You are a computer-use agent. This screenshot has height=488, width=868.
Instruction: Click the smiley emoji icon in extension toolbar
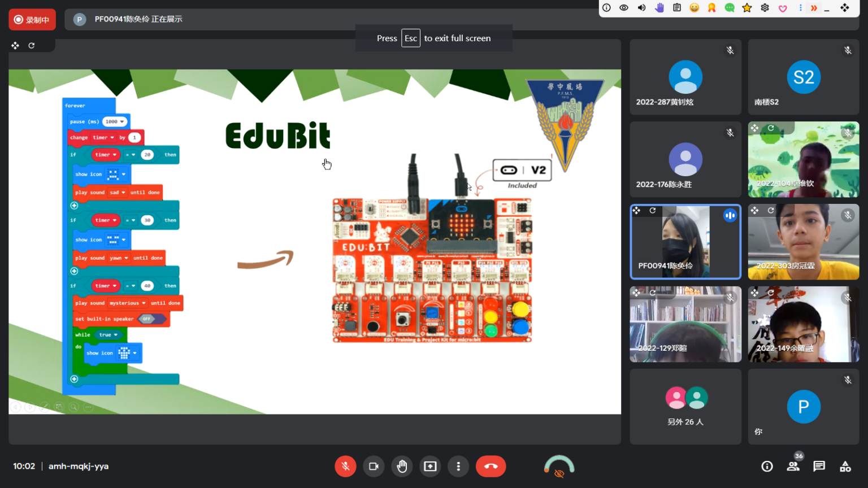(695, 8)
